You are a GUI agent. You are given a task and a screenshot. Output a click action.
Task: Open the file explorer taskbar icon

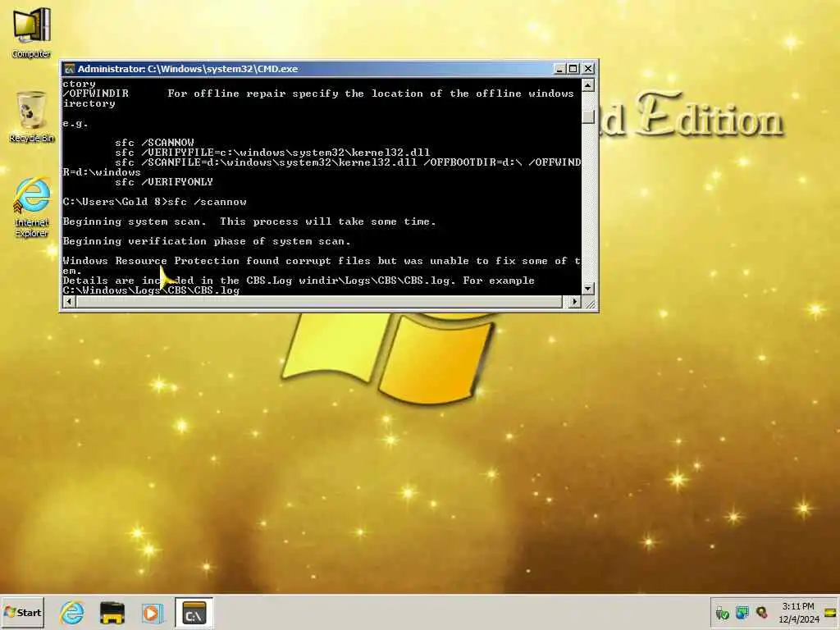[112, 612]
